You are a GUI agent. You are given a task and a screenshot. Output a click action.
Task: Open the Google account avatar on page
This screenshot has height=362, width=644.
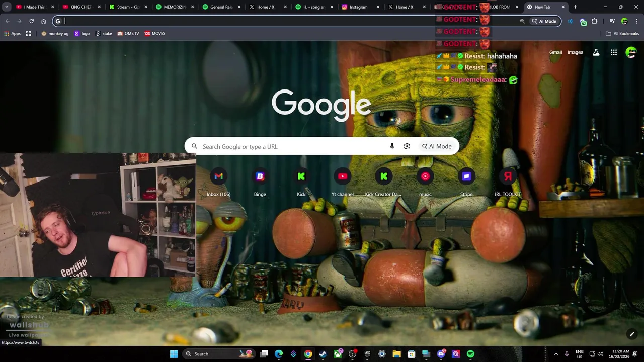pos(631,52)
